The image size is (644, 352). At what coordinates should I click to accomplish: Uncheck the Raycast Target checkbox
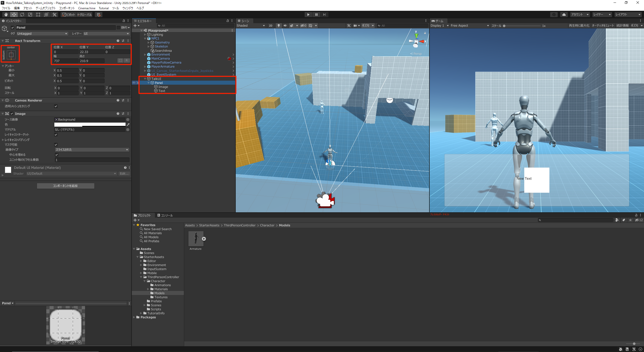pos(56,135)
